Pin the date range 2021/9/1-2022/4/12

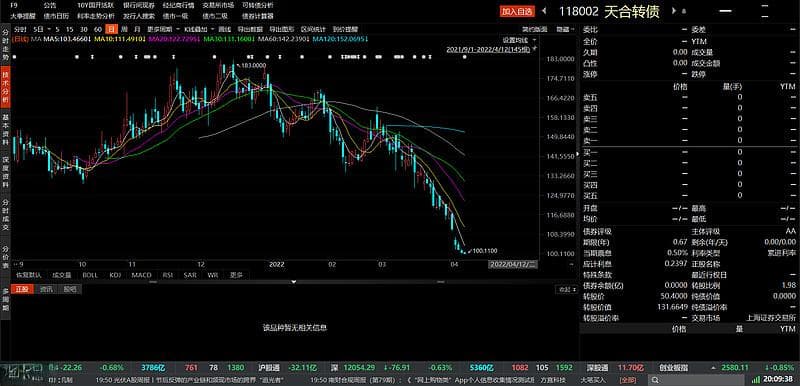535,49
